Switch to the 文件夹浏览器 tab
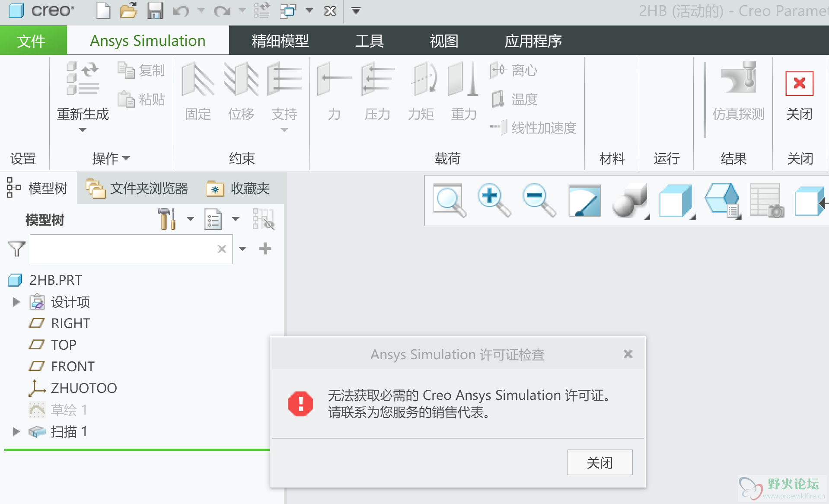Image resolution: width=829 pixels, height=504 pixels. [x=137, y=188]
